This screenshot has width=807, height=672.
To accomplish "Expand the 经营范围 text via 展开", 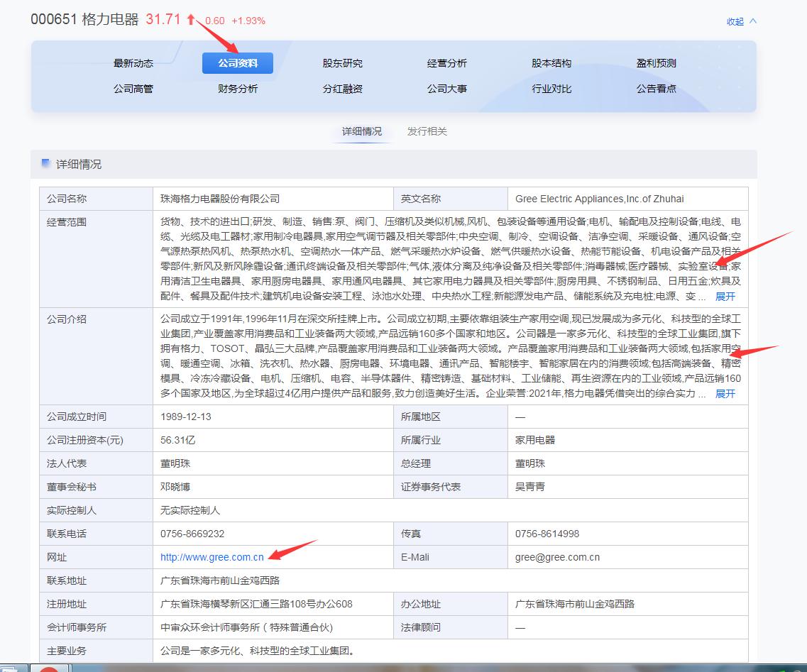I will [x=724, y=296].
